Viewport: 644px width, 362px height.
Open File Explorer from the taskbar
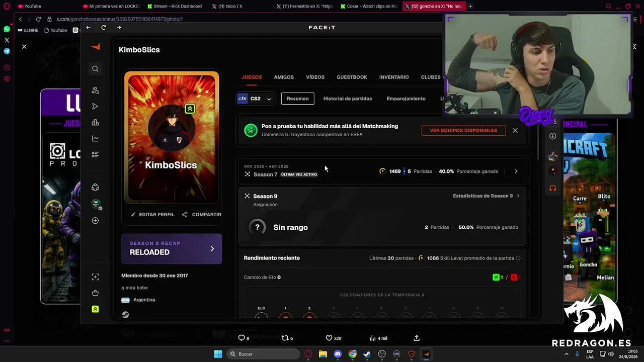[323, 354]
